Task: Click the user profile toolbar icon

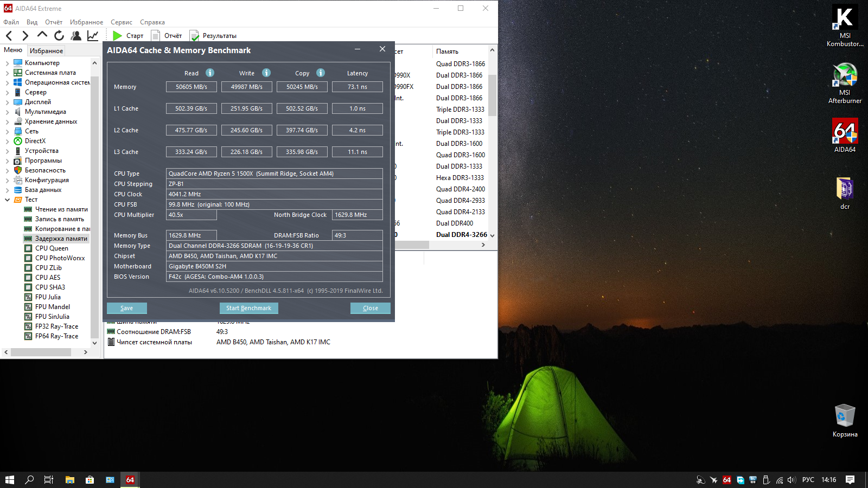Action: 76,36
